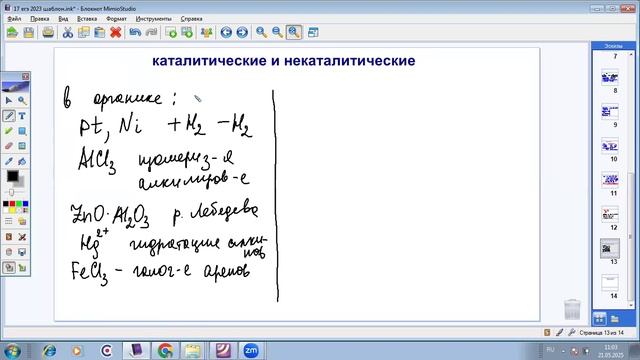Open the Файл menu
This screenshot has width=640, height=360.
[14, 19]
